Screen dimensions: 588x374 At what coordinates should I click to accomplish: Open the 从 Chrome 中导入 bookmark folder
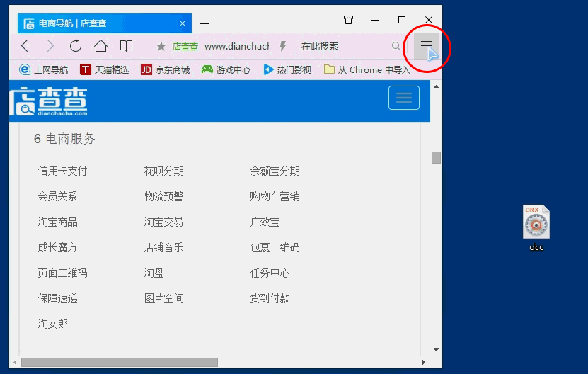(367, 70)
